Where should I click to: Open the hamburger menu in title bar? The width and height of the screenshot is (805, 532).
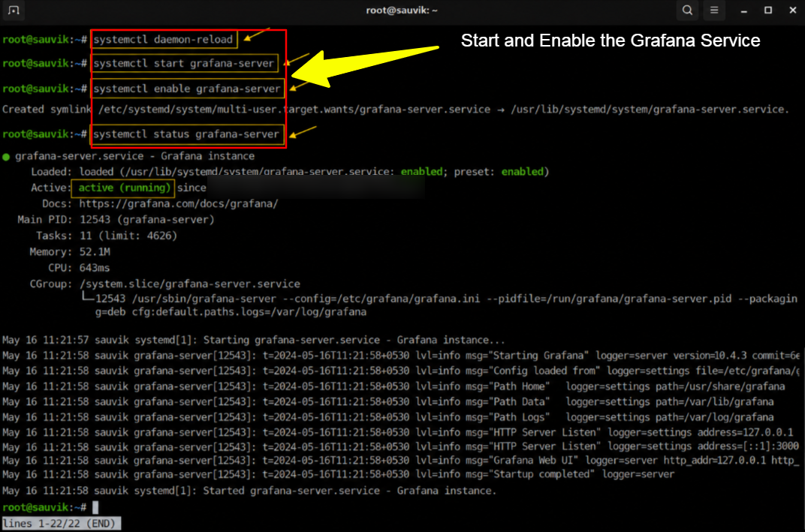(714, 11)
